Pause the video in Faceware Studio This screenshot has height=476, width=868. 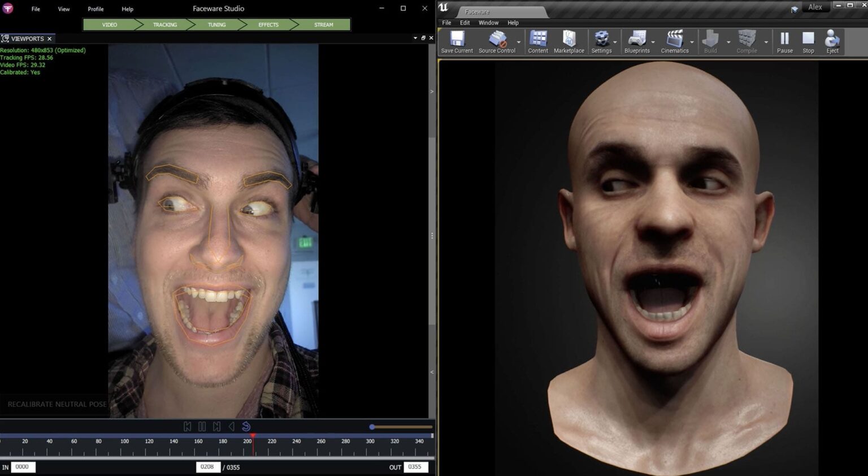click(x=202, y=426)
